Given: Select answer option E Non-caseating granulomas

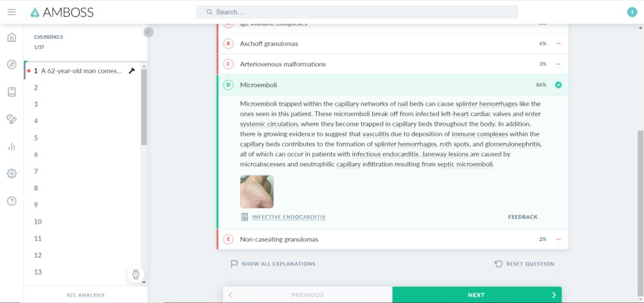Looking at the screenshot, I should (393, 239).
